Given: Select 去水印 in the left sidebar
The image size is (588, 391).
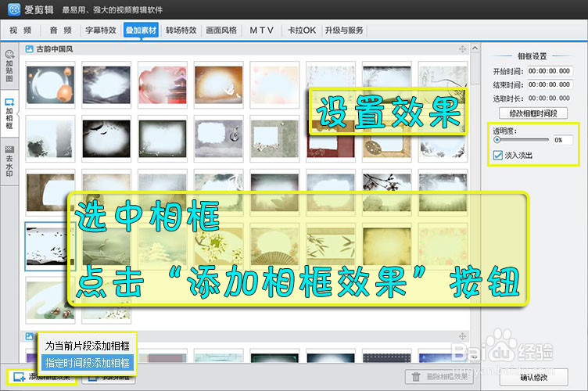Looking at the screenshot, I should pyautogui.click(x=9, y=161).
